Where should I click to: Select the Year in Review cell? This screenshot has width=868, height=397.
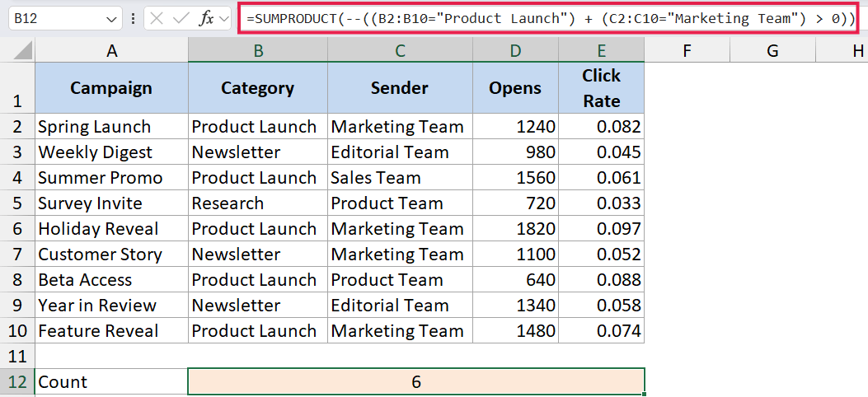pos(112,306)
